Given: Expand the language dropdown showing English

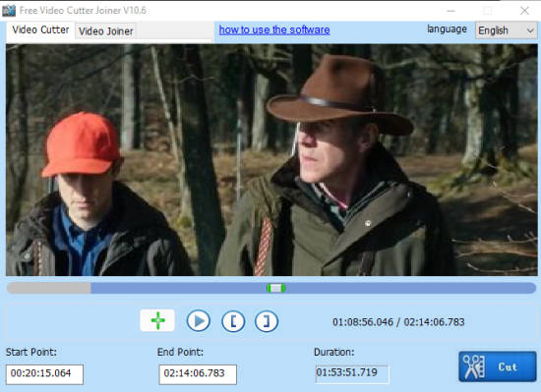Looking at the screenshot, I should 506,30.
